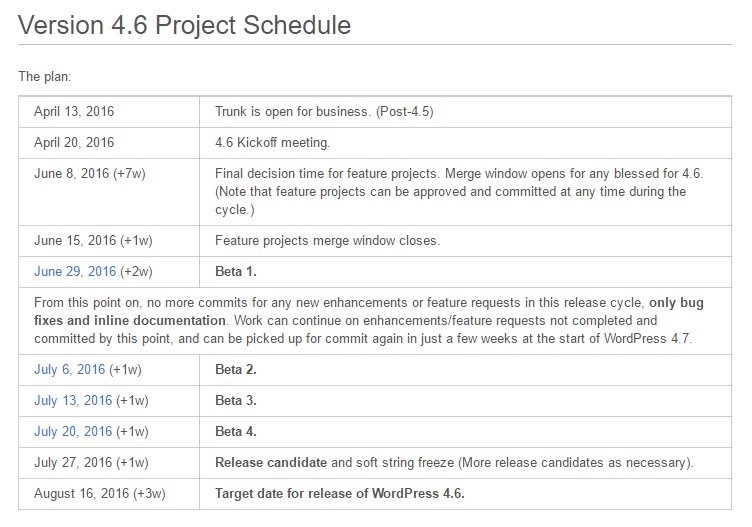The height and width of the screenshot is (527, 752).
Task: Click 'The plan:' intro text
Action: [45, 76]
